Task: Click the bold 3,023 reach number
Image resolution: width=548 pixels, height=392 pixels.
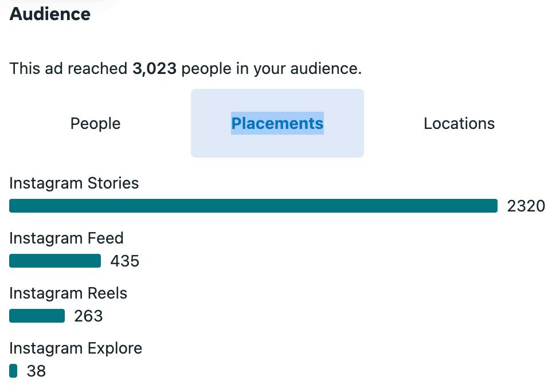Action: 154,69
